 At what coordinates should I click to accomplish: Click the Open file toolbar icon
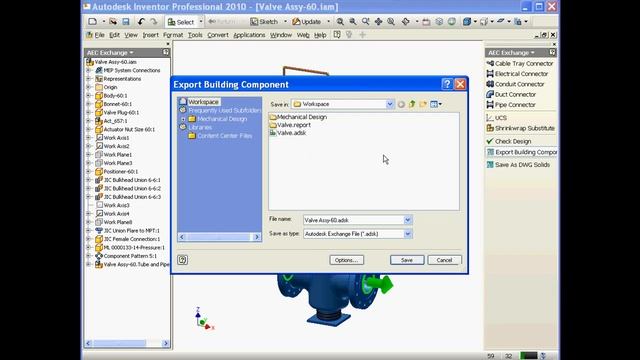click(x=113, y=22)
